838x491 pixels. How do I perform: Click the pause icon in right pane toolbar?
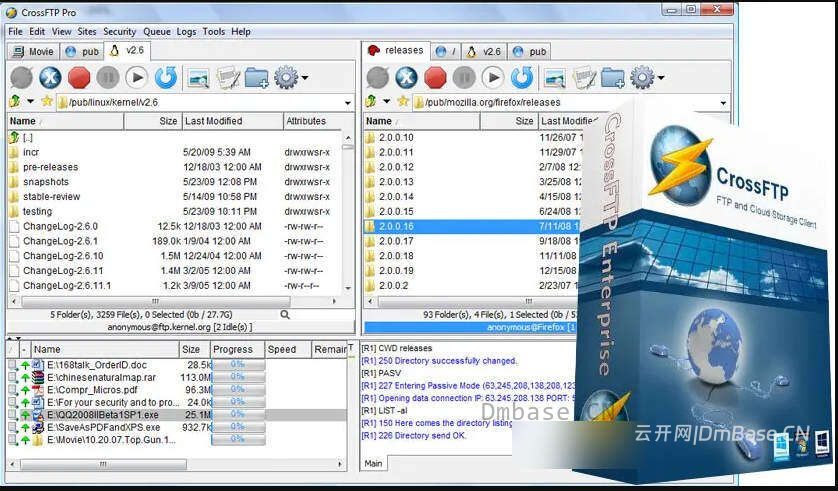464,78
